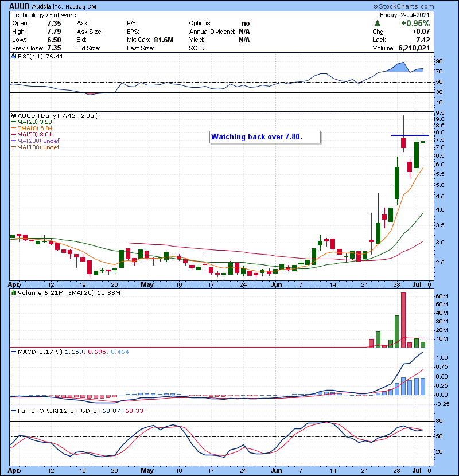Click the Low value 6.50
The height and width of the screenshot is (476, 459).
[54, 40]
